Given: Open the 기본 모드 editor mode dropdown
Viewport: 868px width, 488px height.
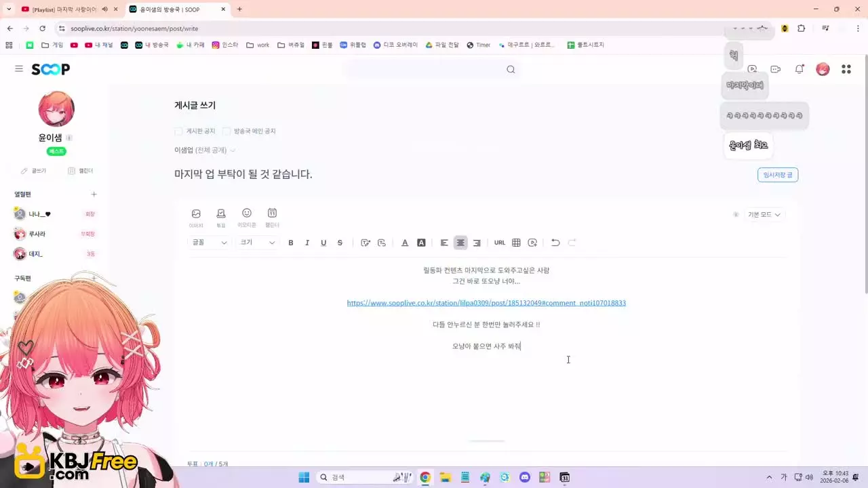Looking at the screenshot, I should point(764,215).
